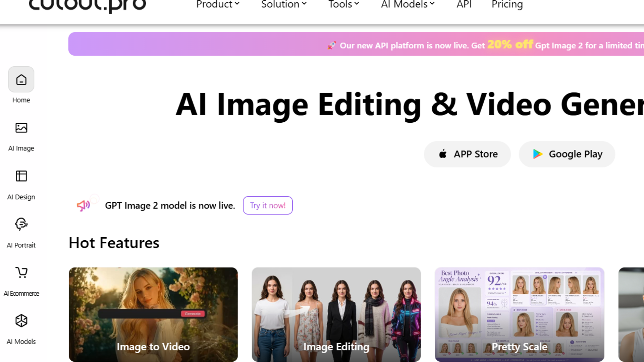Click the Generate button in Image to Video card
The image size is (644, 362).
click(x=193, y=314)
